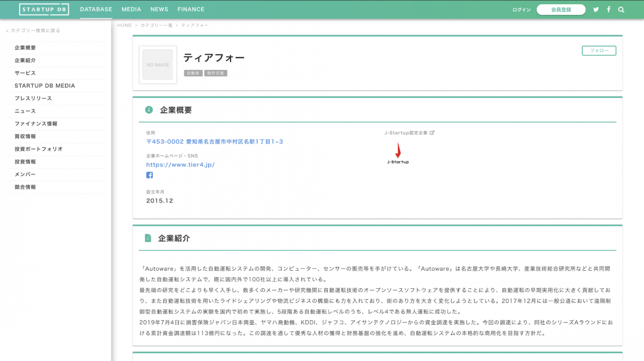This screenshot has height=361, width=644.
Task: Click the 自動車 category tag
Action: point(193,73)
